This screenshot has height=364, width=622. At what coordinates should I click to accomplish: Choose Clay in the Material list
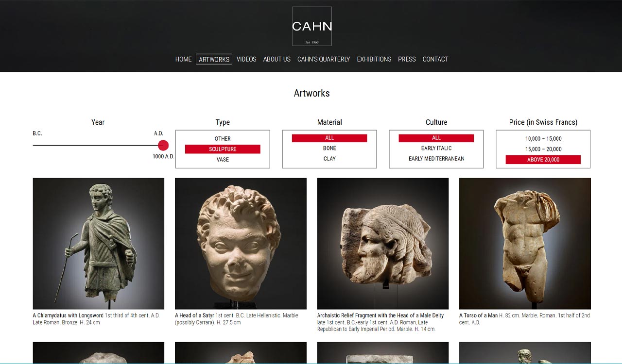click(329, 159)
